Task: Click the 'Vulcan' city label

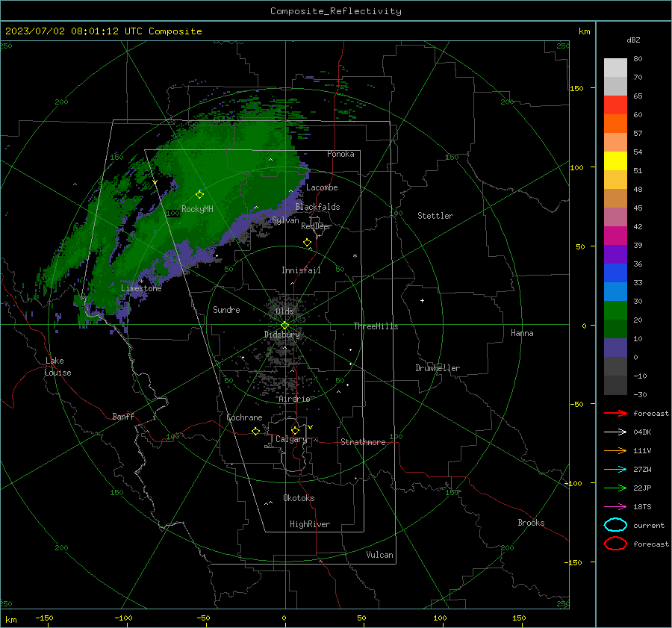Action: [x=379, y=555]
